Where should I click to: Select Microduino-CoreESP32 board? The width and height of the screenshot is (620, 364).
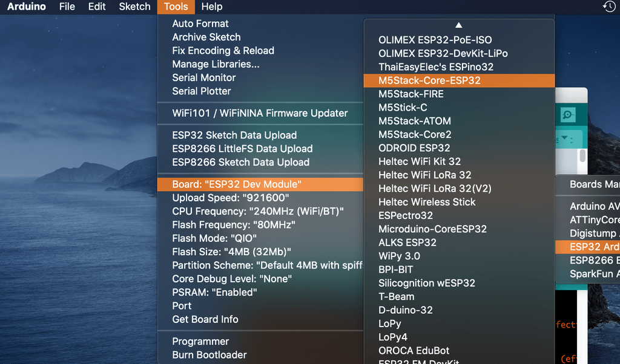coord(459,229)
